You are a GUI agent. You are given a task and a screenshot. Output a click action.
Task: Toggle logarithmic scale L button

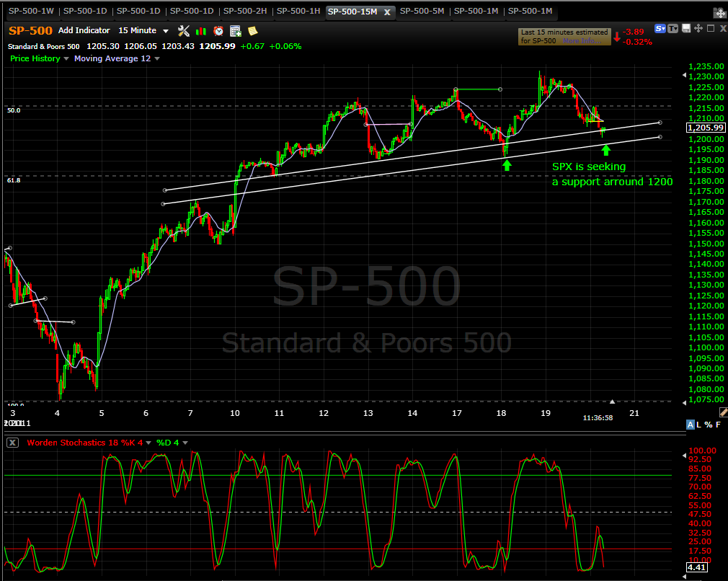click(x=700, y=425)
